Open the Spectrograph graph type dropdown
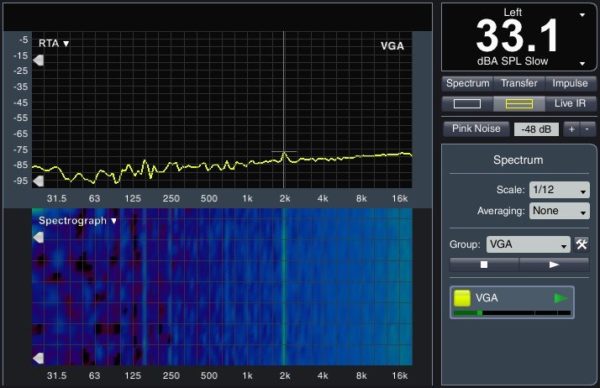The height and width of the screenshot is (388, 600). pos(78,221)
